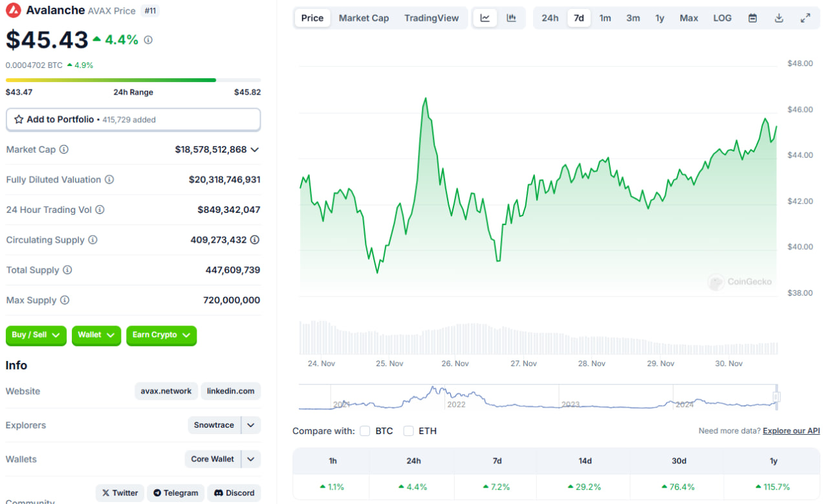Click the star icon on Add to Portfolio
Image resolution: width=828 pixels, height=504 pixels.
click(19, 120)
